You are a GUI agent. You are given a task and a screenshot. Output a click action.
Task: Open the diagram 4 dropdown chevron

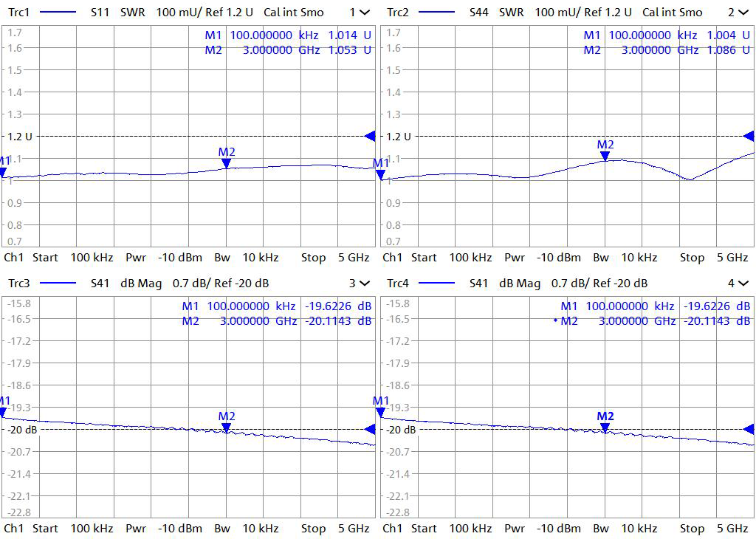(x=743, y=284)
